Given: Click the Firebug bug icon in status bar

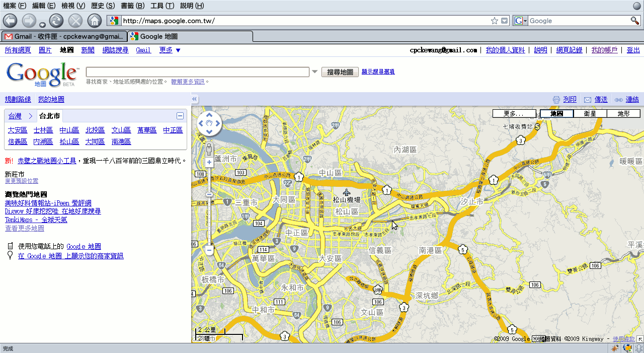Looking at the screenshot, I should [x=615, y=348].
